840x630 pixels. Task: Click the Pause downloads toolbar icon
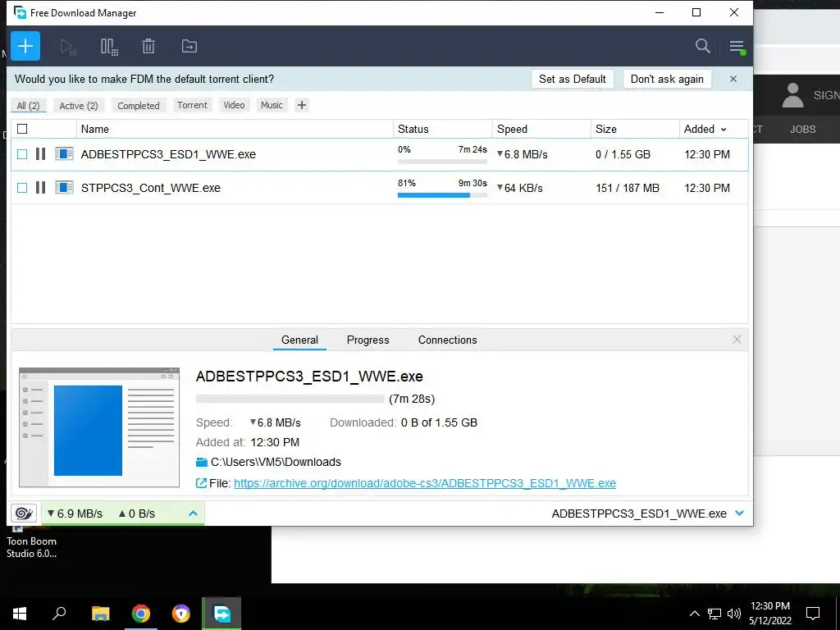coord(109,47)
